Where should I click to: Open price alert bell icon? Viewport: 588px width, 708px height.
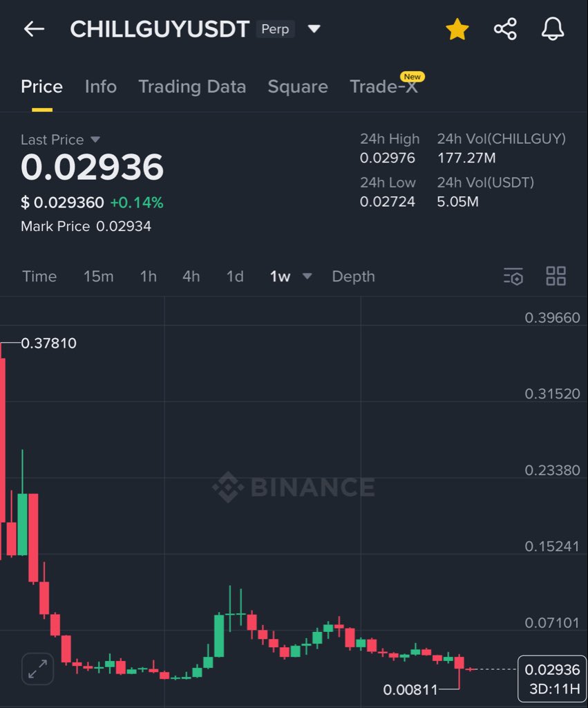coord(552,29)
